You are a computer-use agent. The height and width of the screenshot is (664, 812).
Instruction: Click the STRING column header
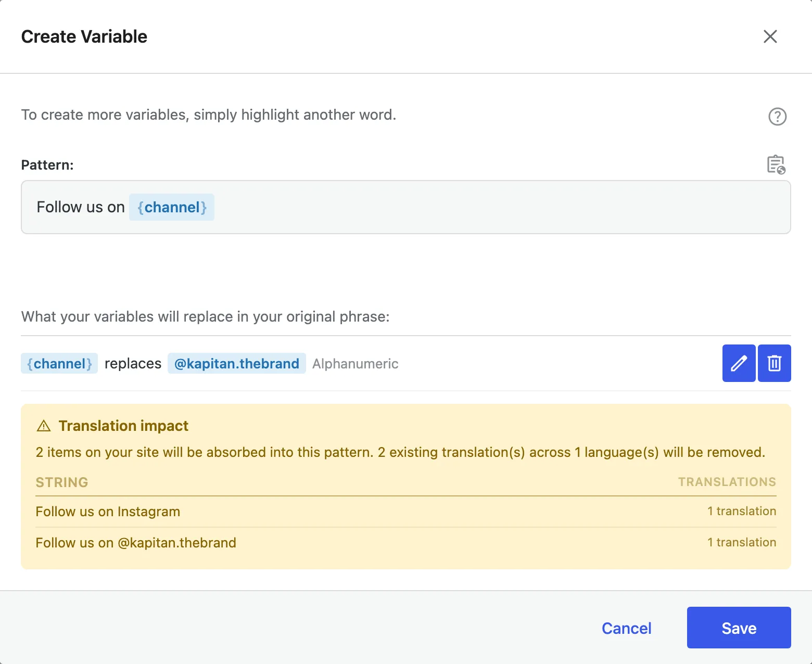point(62,482)
